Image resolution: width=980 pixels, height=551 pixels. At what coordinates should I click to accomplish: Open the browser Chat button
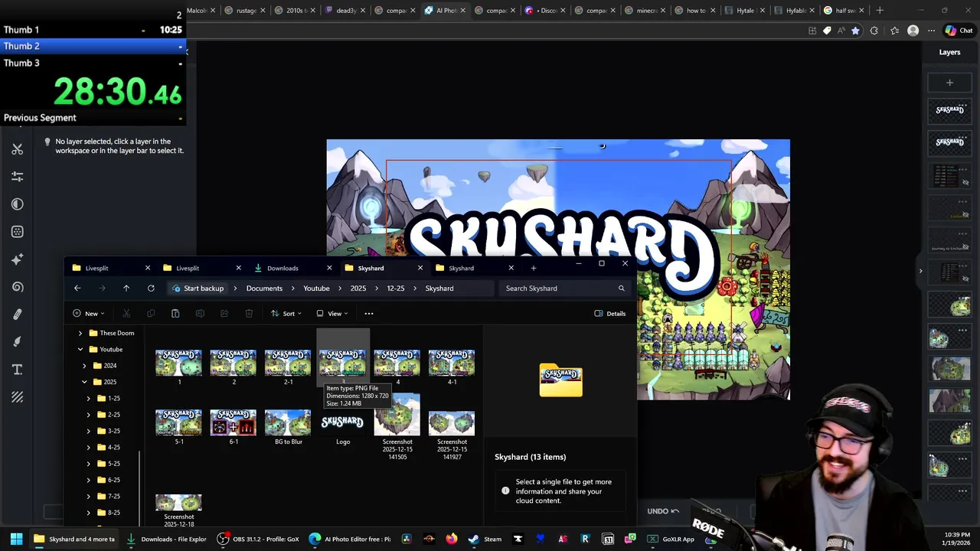959,31
